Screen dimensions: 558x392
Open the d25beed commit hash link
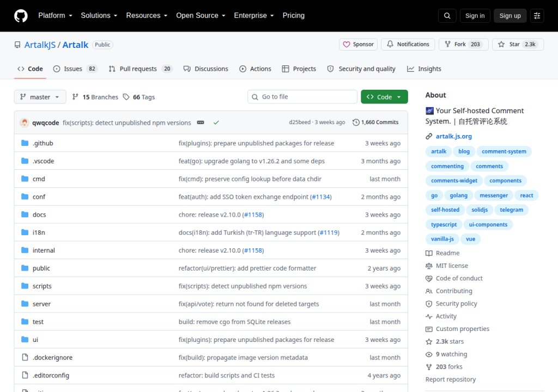click(300, 122)
